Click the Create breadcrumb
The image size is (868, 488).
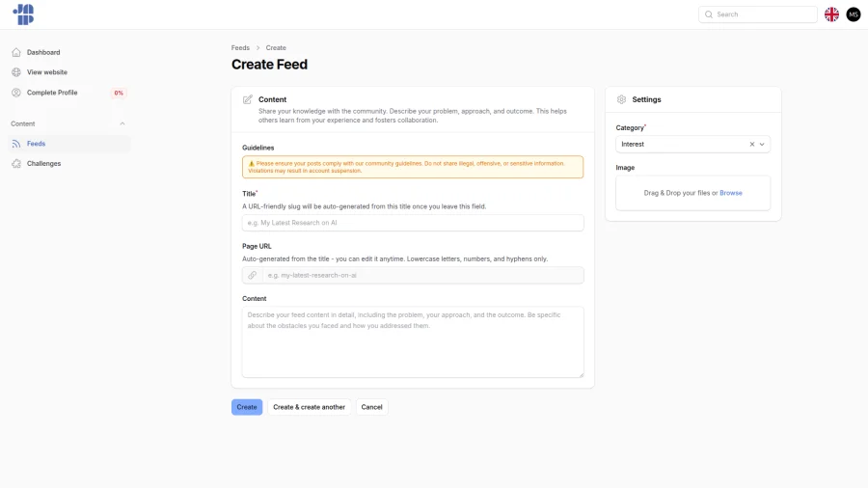tap(276, 48)
